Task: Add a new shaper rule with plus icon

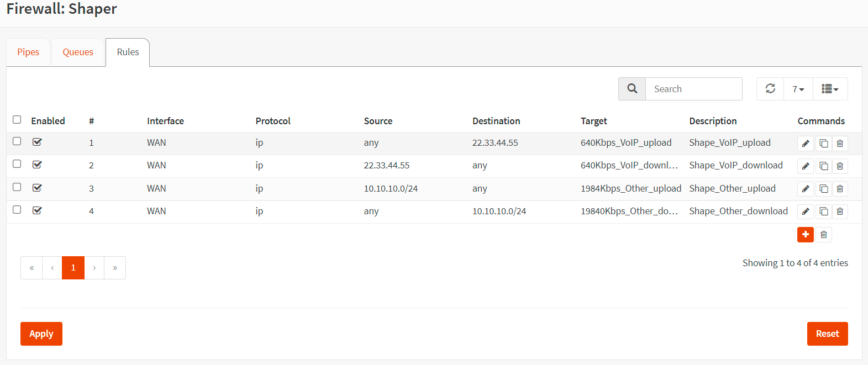Action: coord(806,235)
